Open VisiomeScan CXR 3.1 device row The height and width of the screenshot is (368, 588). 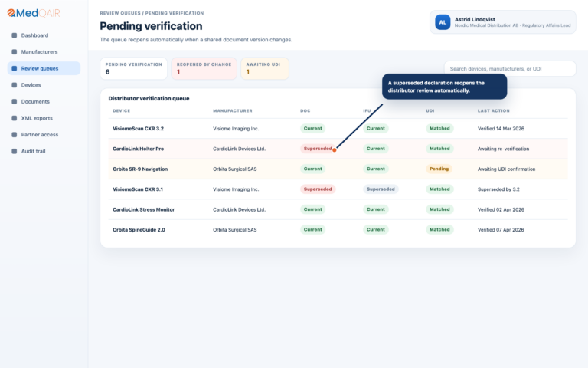coord(338,189)
